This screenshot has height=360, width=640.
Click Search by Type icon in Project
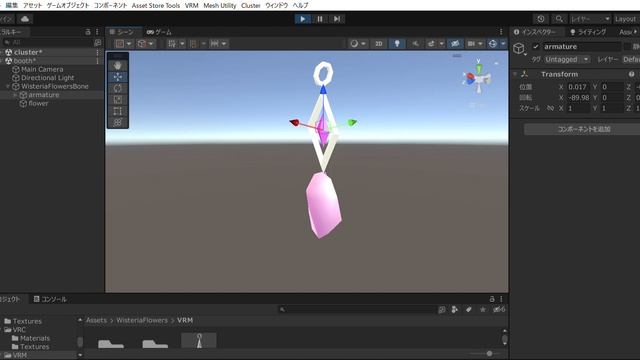point(454,310)
